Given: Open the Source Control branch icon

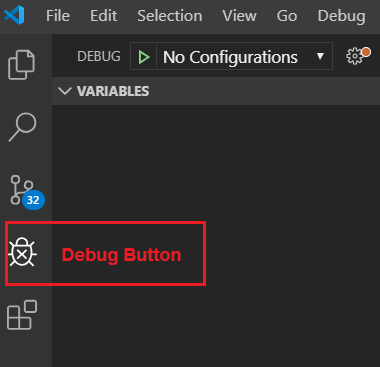Looking at the screenshot, I should click(x=21, y=190).
